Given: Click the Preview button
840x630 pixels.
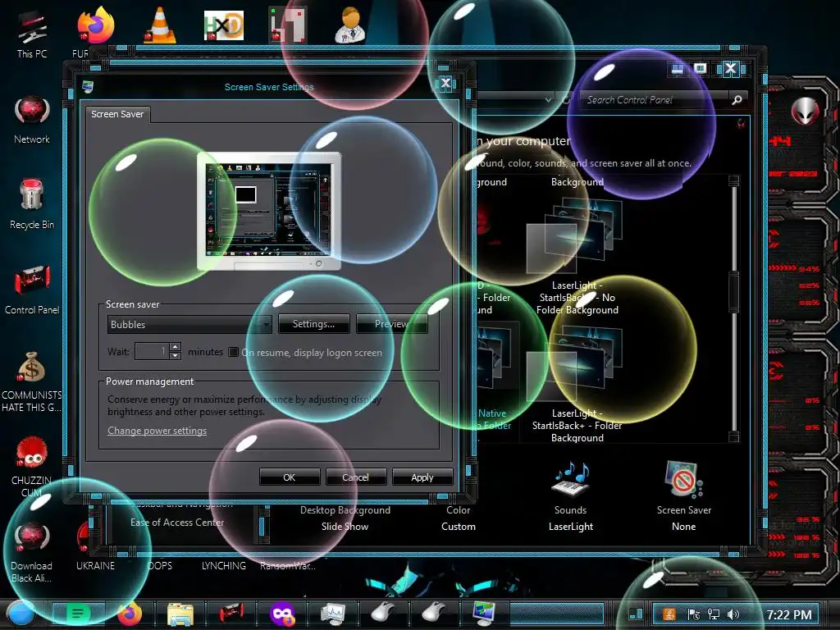Looking at the screenshot, I should point(391,324).
